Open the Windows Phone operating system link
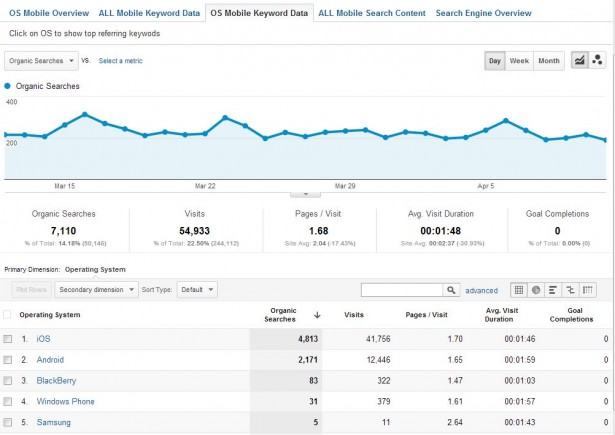Screen dimensions: 615x435 (66, 401)
